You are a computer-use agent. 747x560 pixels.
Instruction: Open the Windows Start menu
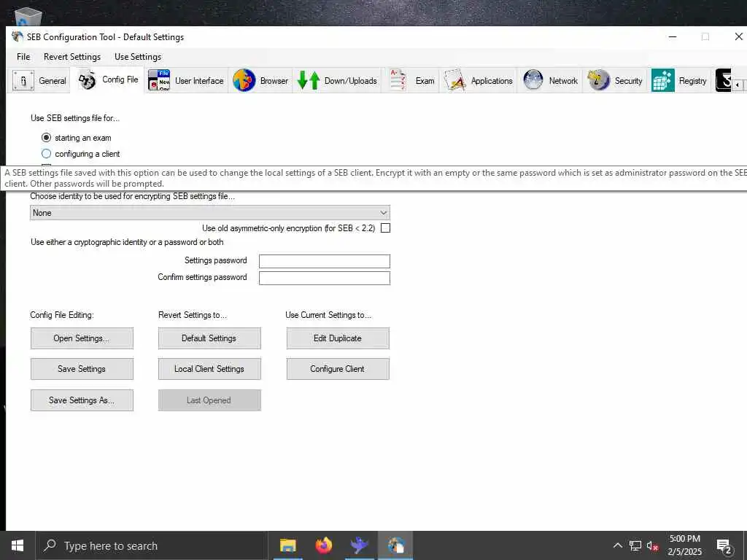(x=18, y=545)
